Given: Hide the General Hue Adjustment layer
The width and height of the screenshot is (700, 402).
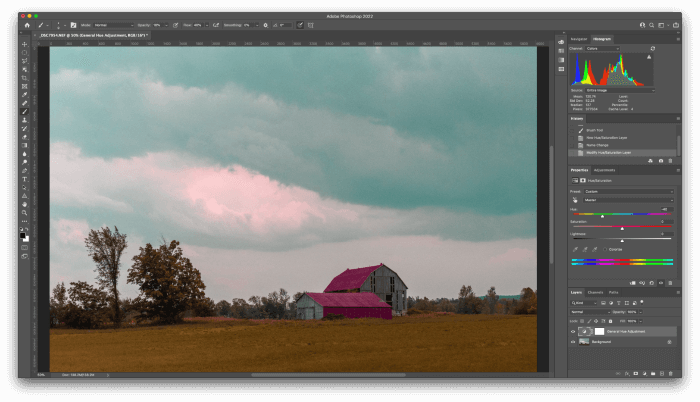Looking at the screenshot, I should tap(573, 331).
